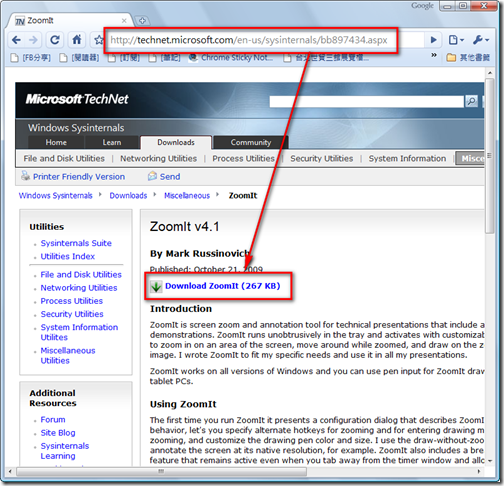Click the Go arrow beside the address bar

[433, 40]
